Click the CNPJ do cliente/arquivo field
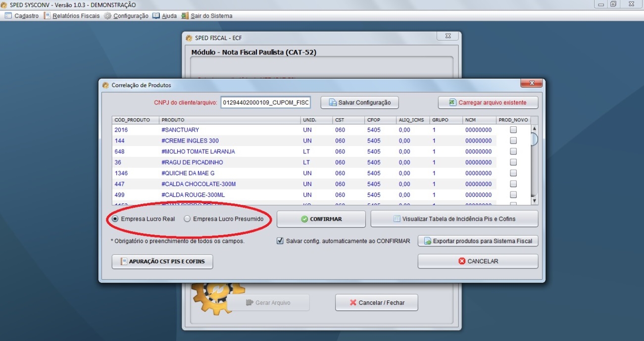The height and width of the screenshot is (341, 644). pyautogui.click(x=266, y=102)
